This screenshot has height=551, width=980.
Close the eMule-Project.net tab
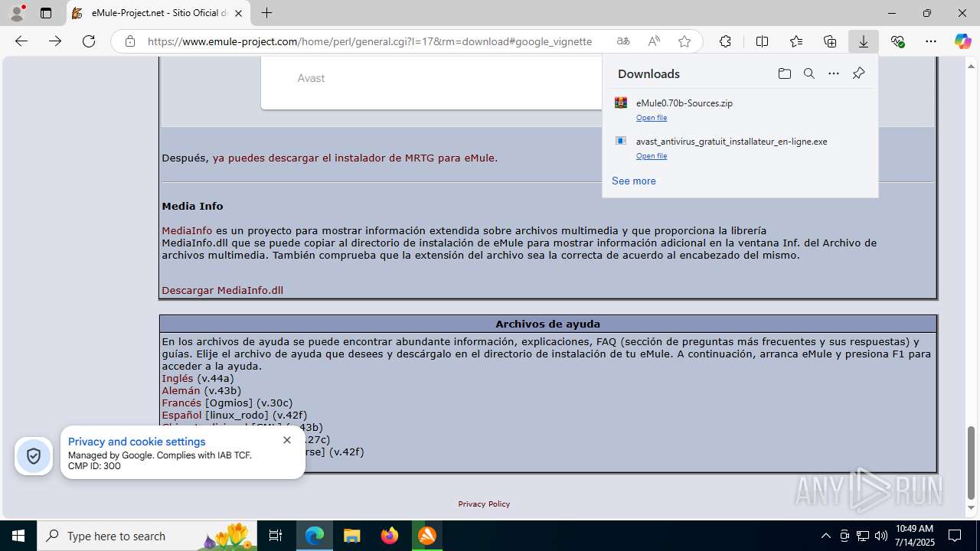point(238,13)
